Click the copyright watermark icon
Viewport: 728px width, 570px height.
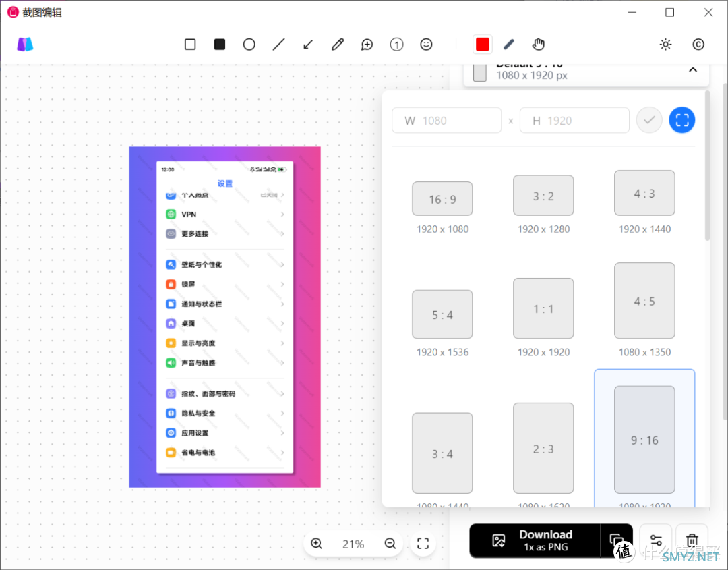pyautogui.click(x=698, y=45)
